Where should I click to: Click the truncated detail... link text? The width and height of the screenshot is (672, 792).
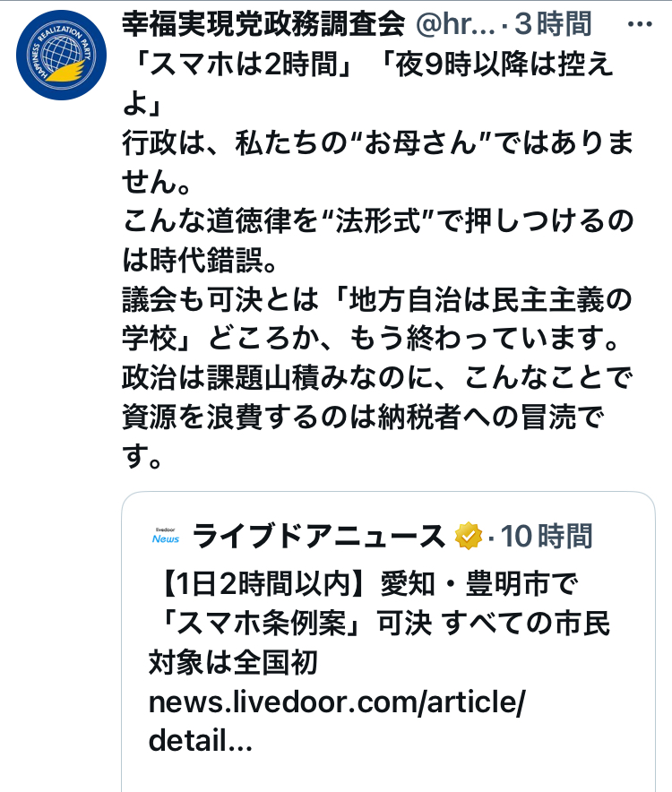click(x=200, y=740)
